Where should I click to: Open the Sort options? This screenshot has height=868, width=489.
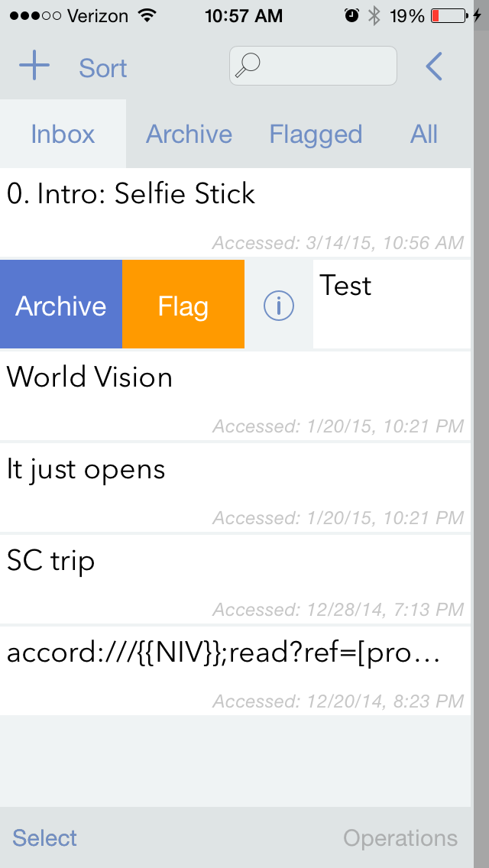tap(102, 68)
